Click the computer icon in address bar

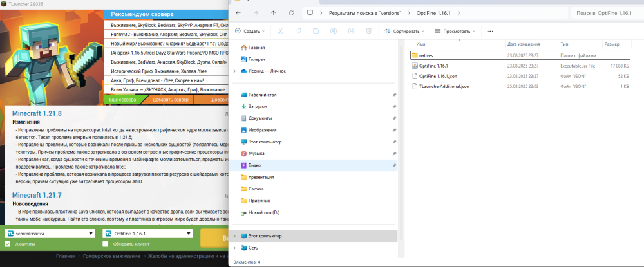(x=310, y=13)
